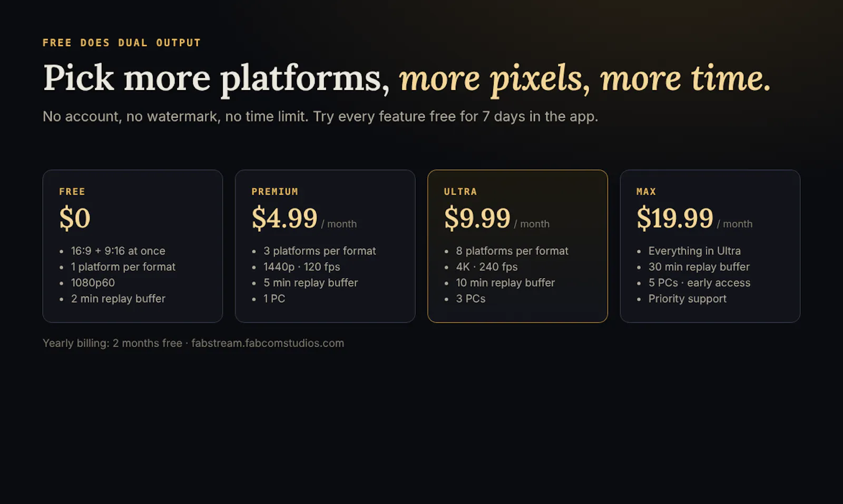Click '3 platforms per format' bullet item

coord(320,251)
